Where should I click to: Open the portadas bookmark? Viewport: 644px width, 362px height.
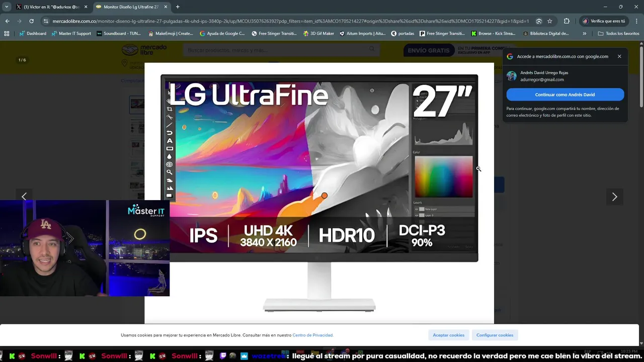pos(403,34)
